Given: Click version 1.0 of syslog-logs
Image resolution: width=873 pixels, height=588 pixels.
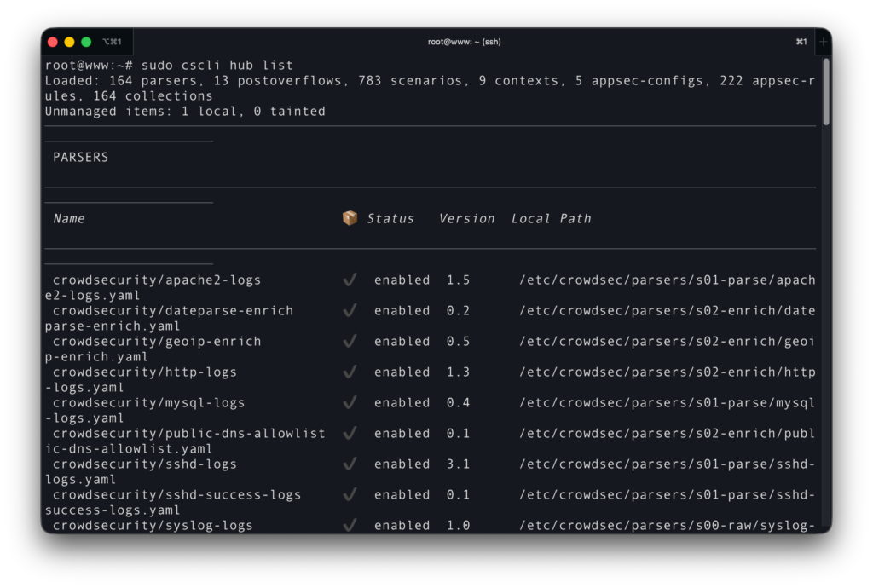Looking at the screenshot, I should [458, 525].
